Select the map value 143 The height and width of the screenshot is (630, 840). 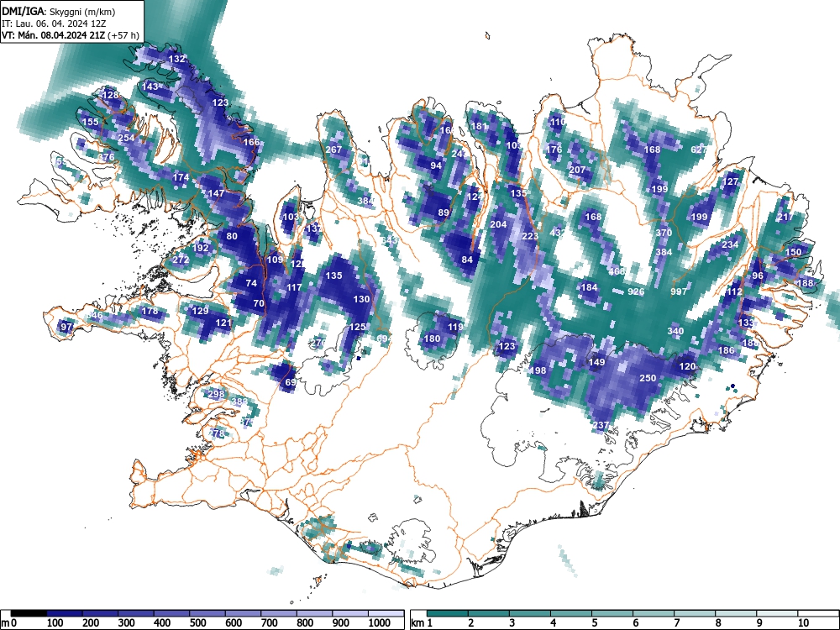150,87
